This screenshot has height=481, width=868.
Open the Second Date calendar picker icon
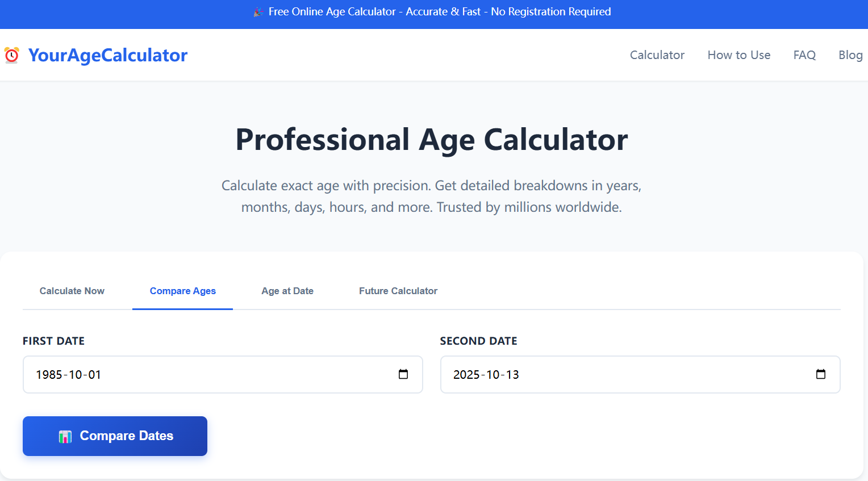click(x=820, y=374)
